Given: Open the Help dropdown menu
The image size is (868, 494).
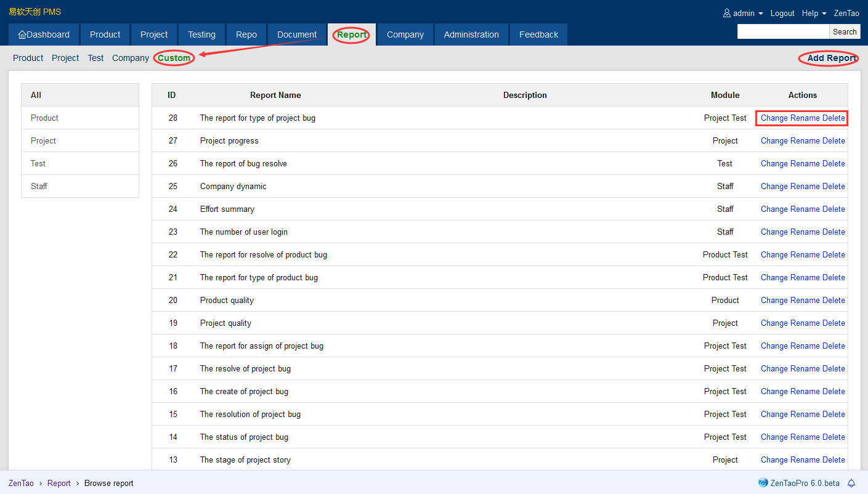Looking at the screenshot, I should [x=814, y=13].
